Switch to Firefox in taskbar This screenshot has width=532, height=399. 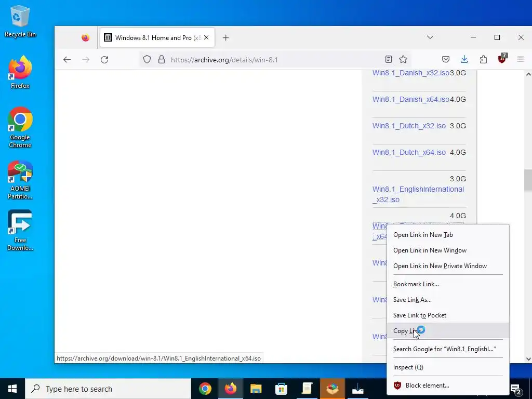click(230, 389)
